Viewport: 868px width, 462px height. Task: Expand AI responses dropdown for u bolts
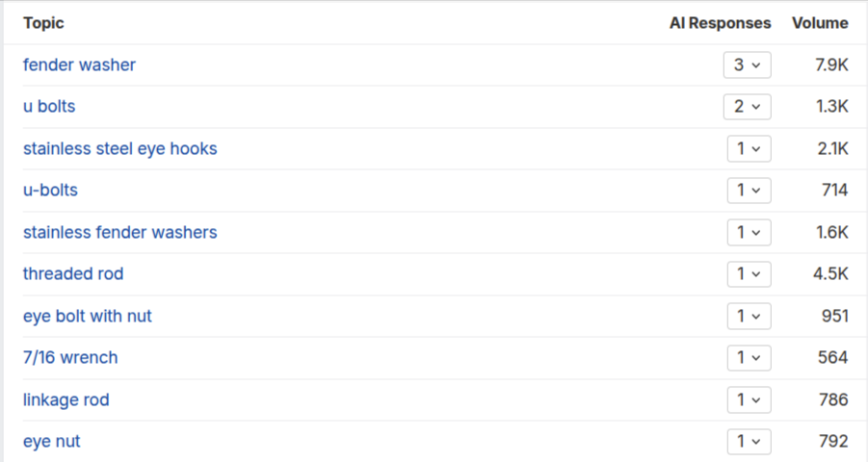click(748, 107)
